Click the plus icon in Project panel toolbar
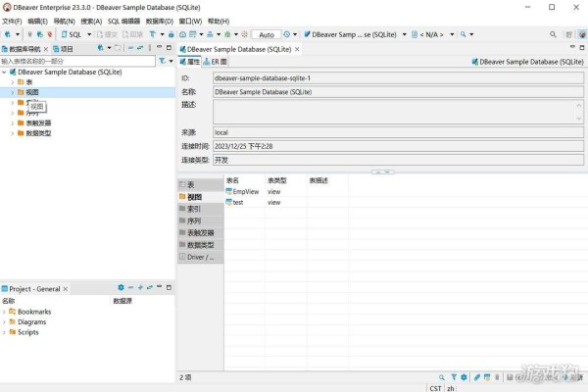Image resolution: width=588 pixels, height=392 pixels. point(140,287)
